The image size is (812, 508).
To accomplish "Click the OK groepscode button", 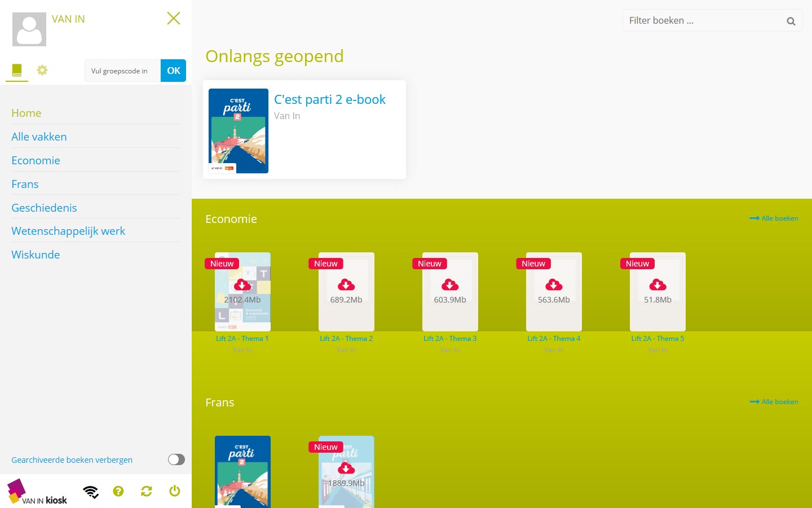I will [x=174, y=71].
